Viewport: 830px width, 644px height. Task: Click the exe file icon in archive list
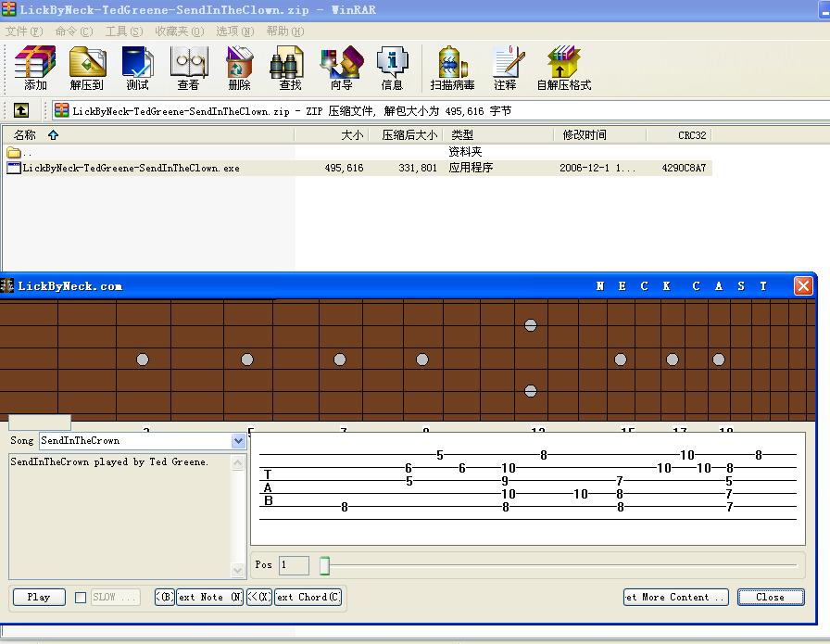coord(14,168)
